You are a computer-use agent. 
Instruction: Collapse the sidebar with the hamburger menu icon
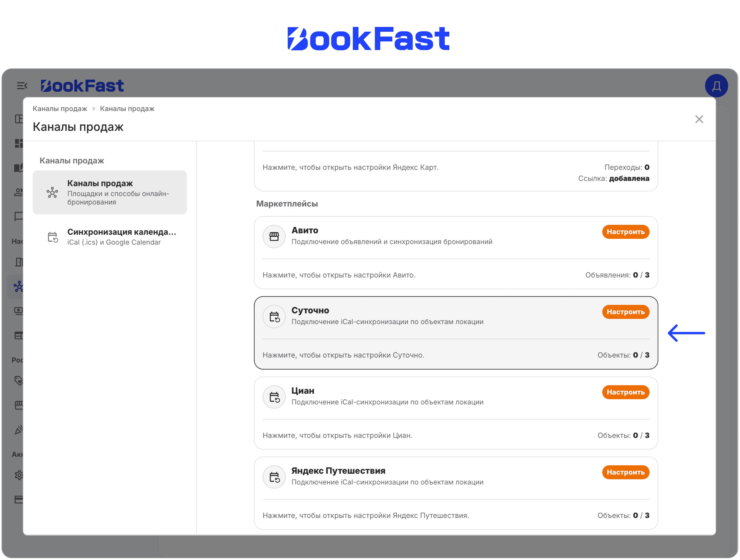pos(22,86)
